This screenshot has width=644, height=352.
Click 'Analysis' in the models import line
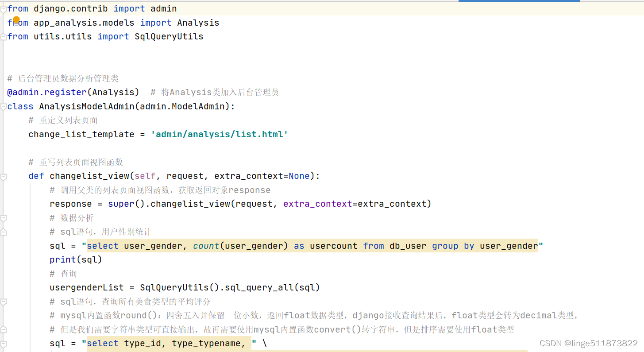click(198, 23)
